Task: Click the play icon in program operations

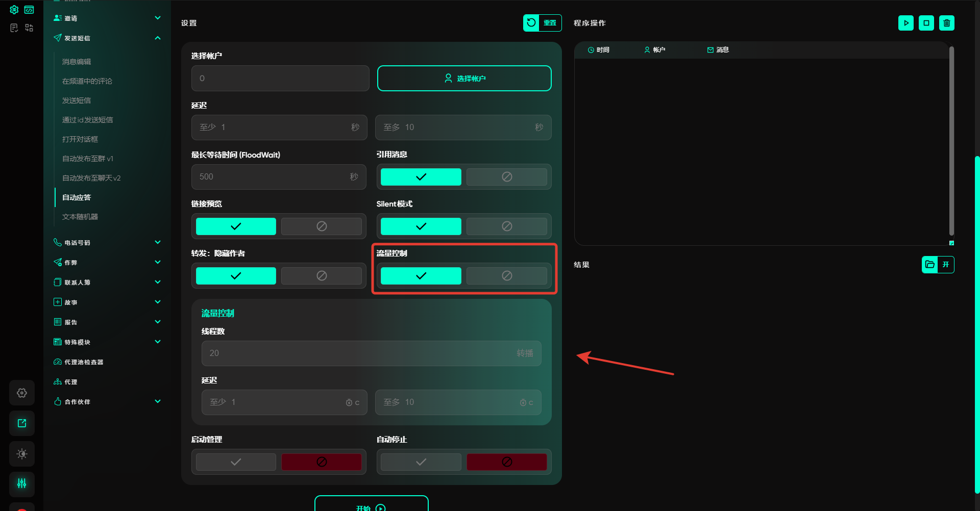Action: point(906,23)
